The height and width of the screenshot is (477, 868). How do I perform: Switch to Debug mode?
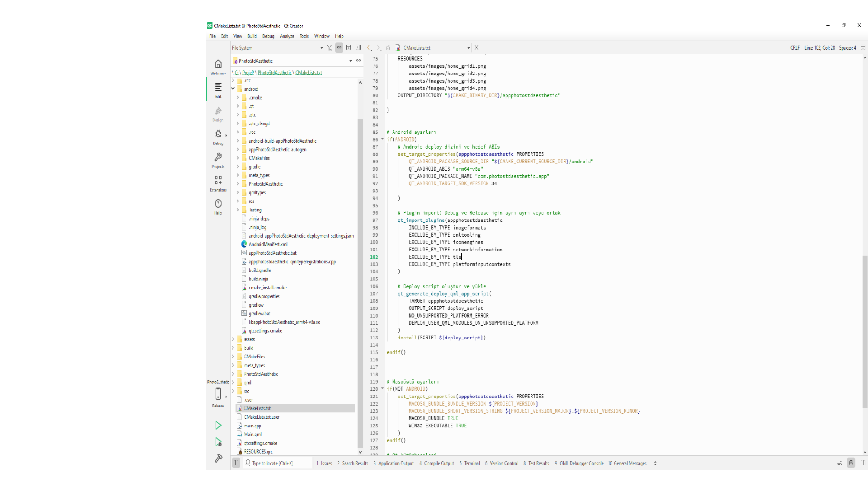218,137
